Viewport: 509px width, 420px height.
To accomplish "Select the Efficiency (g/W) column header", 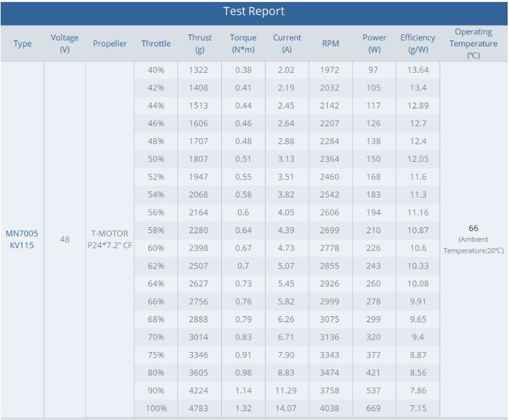I will point(417,44).
